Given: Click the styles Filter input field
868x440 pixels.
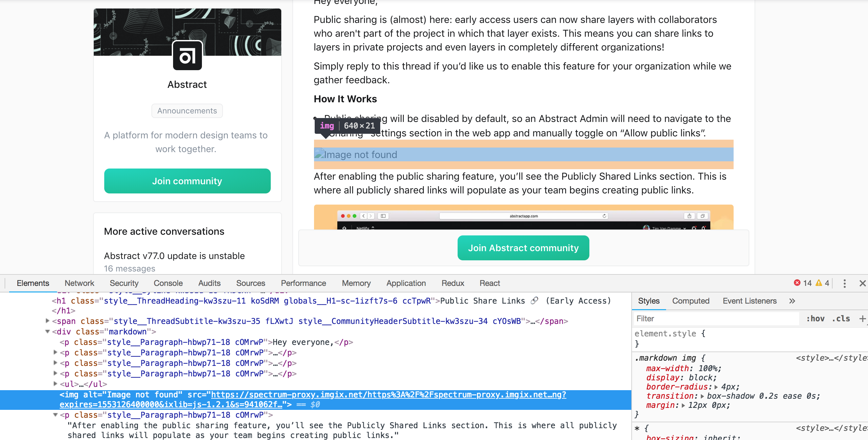Looking at the screenshot, I should pos(716,319).
